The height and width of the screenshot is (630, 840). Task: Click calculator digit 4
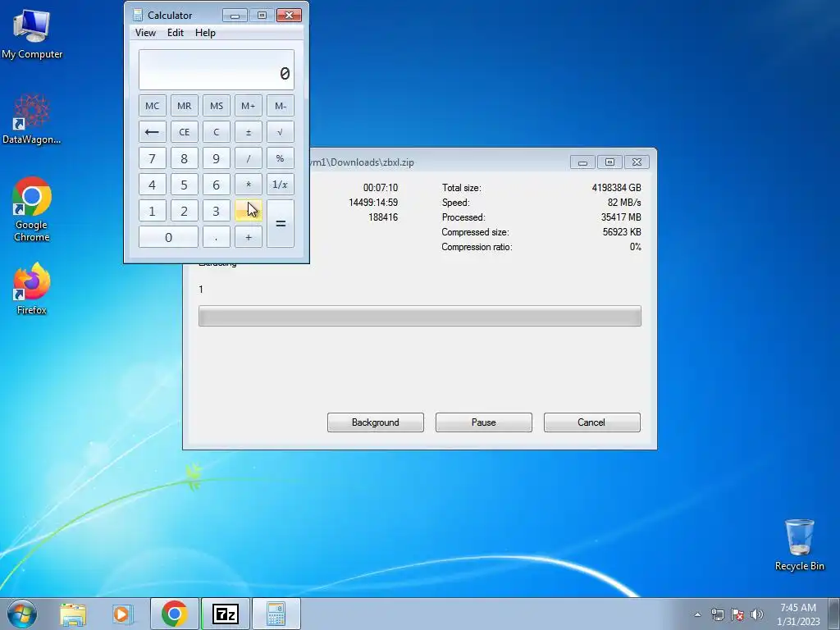pyautogui.click(x=152, y=185)
